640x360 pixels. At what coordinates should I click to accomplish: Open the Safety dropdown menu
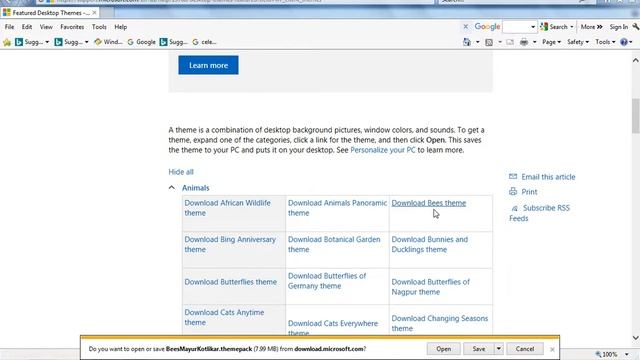[578, 42]
